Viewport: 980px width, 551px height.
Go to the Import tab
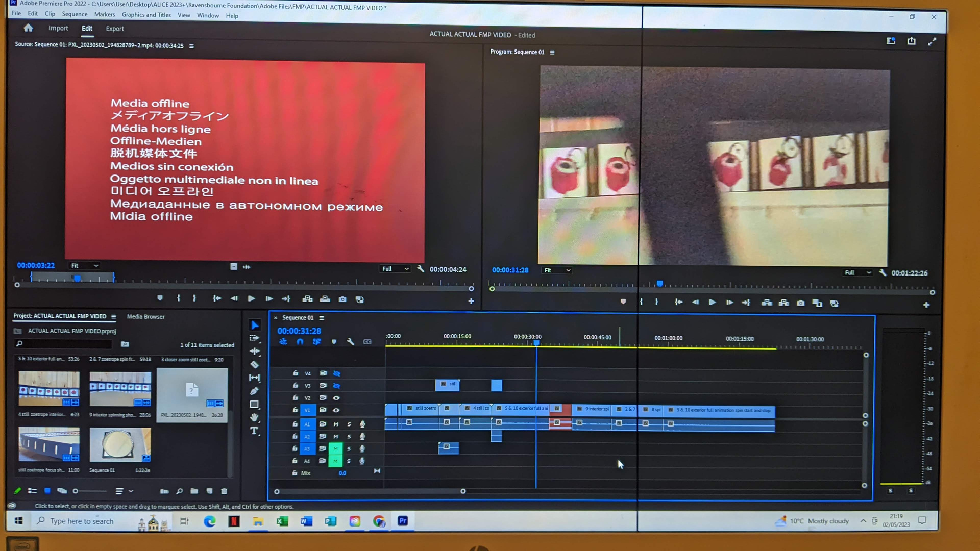(x=58, y=28)
